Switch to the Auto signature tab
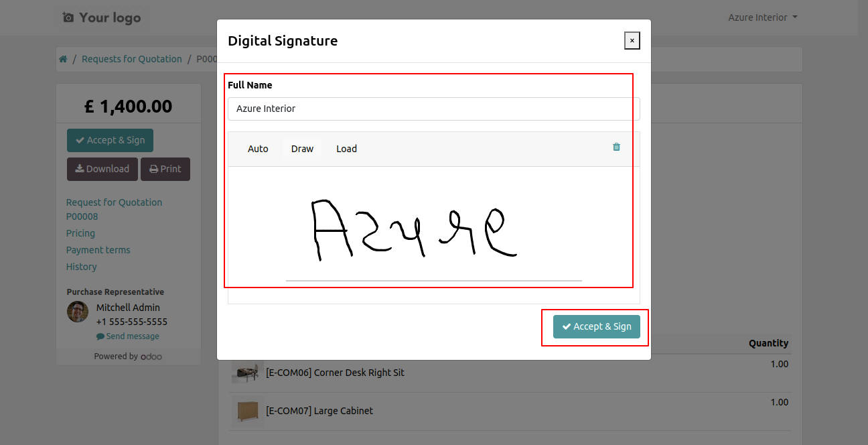 point(258,149)
